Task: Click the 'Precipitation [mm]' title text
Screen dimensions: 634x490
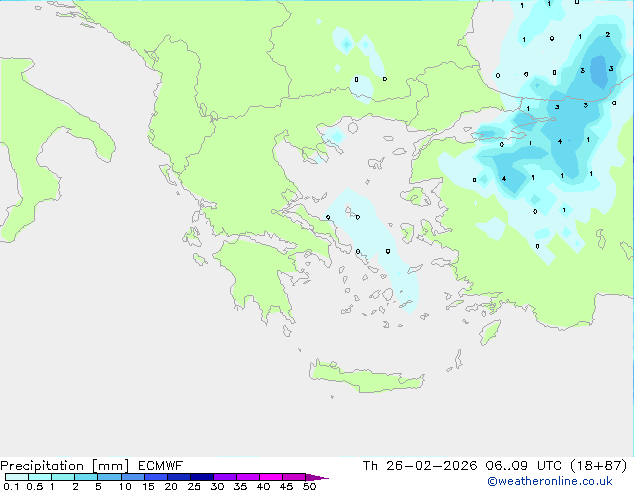Action: pos(64,466)
